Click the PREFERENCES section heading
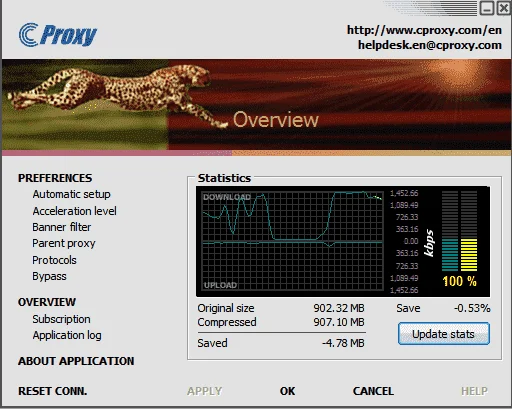The image size is (512, 409). [x=55, y=178]
